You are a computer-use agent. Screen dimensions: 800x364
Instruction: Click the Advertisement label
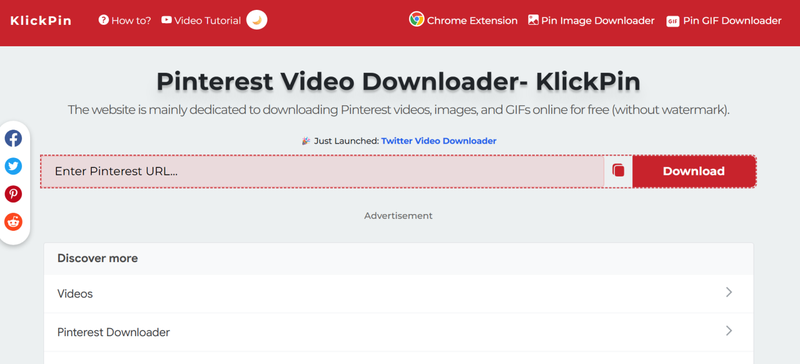pyautogui.click(x=398, y=216)
